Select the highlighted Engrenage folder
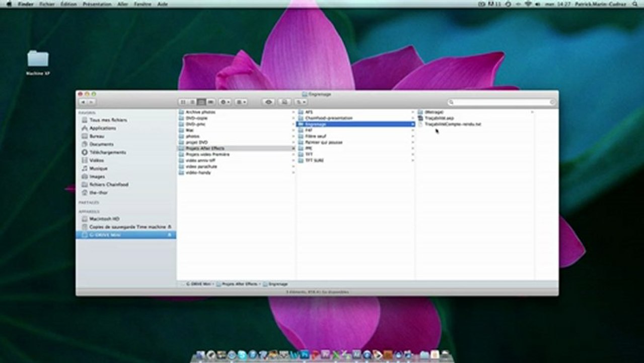The image size is (644, 363). (355, 124)
